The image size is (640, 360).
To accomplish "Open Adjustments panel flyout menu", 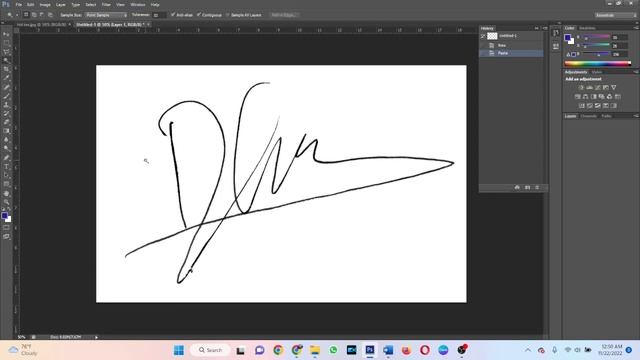I will [636, 72].
